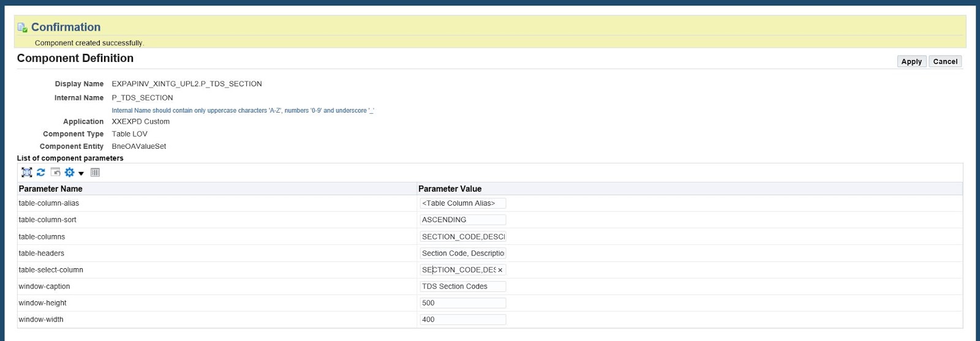Viewport: 980px width, 341px height.
Task: Select the table-headers parameter name
Action: tap(42, 253)
